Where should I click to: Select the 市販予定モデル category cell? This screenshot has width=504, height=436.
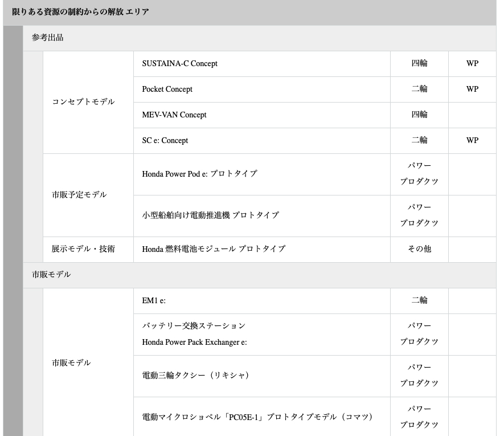[79, 195]
